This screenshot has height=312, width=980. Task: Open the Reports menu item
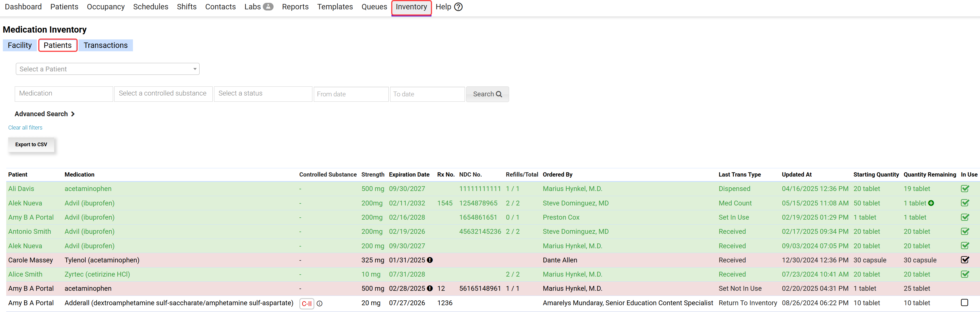(295, 7)
